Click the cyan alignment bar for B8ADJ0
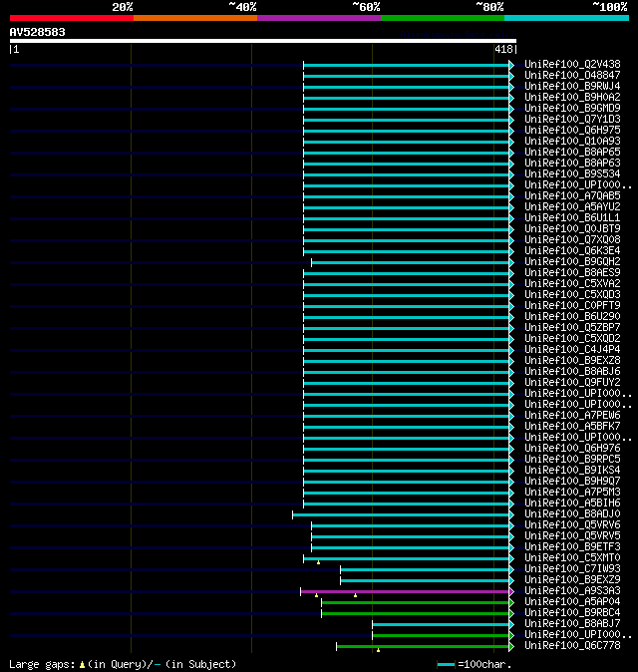 coord(401,514)
